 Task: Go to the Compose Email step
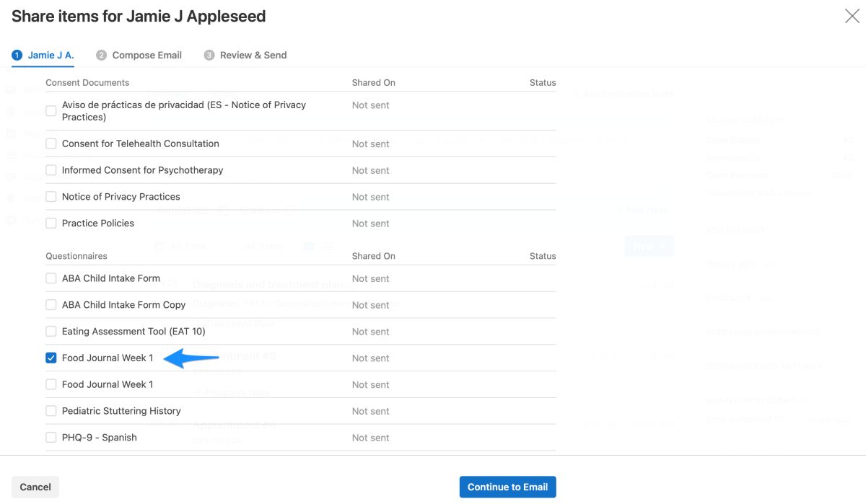coord(139,55)
